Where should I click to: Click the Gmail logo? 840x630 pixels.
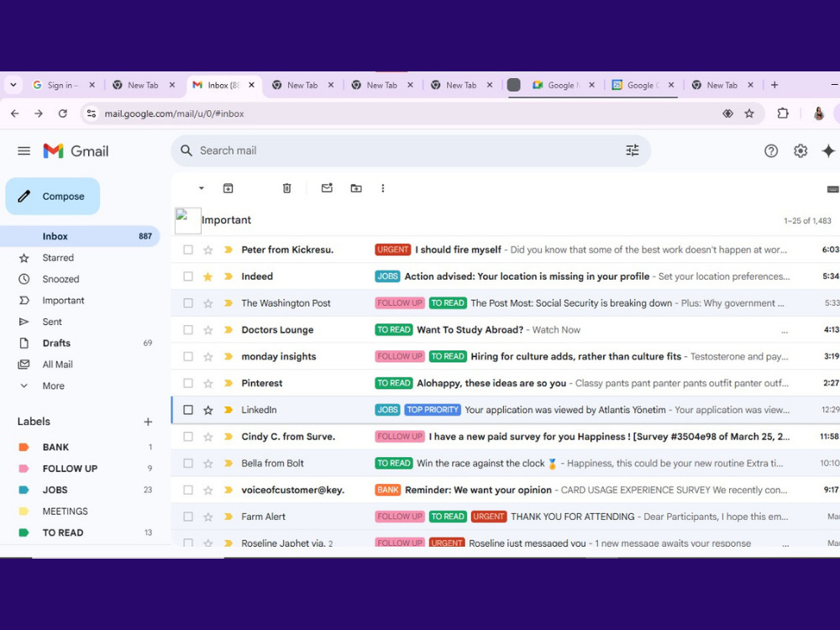click(76, 151)
